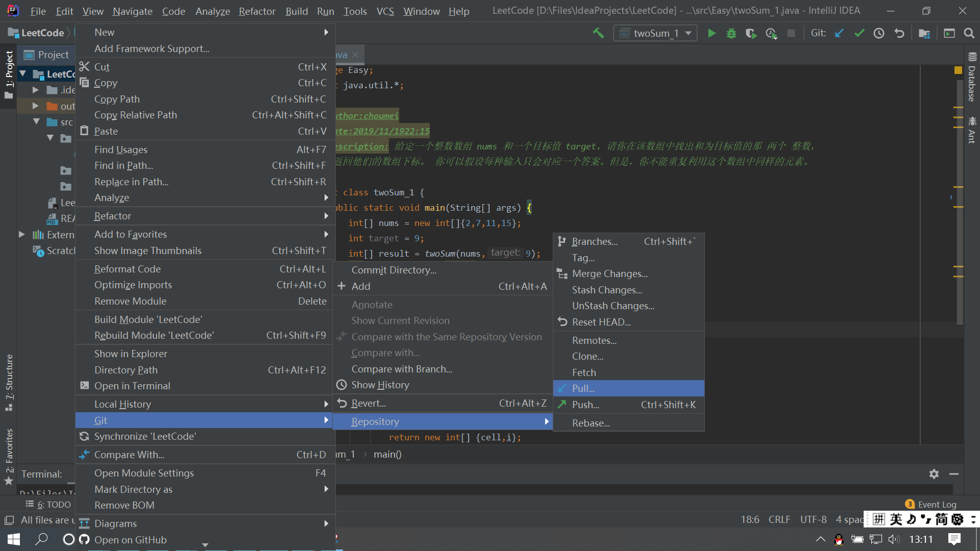The height and width of the screenshot is (551, 980).
Task: Expand the New submenu
Action: [205, 32]
